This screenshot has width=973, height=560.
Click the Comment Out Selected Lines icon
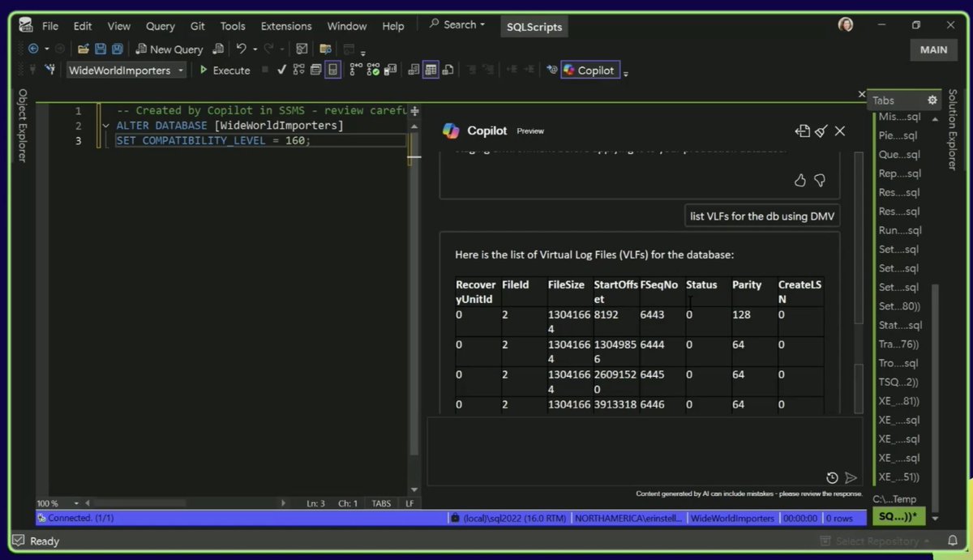[x=469, y=70]
